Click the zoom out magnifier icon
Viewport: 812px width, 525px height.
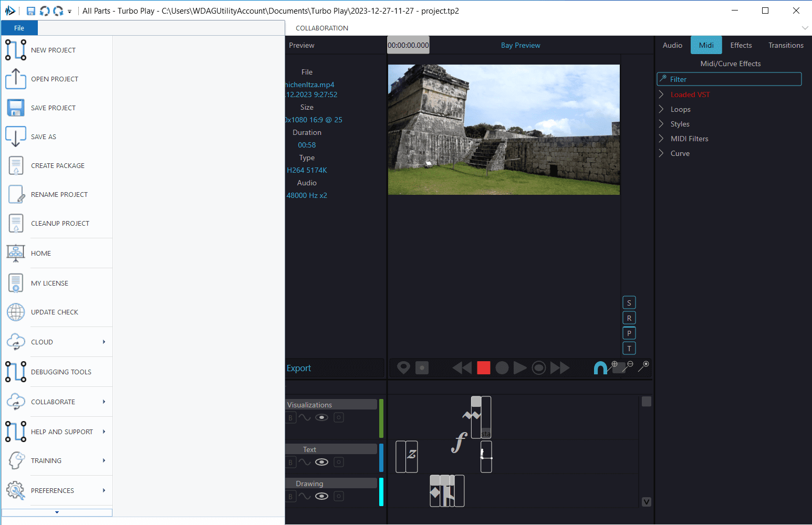pyautogui.click(x=628, y=366)
